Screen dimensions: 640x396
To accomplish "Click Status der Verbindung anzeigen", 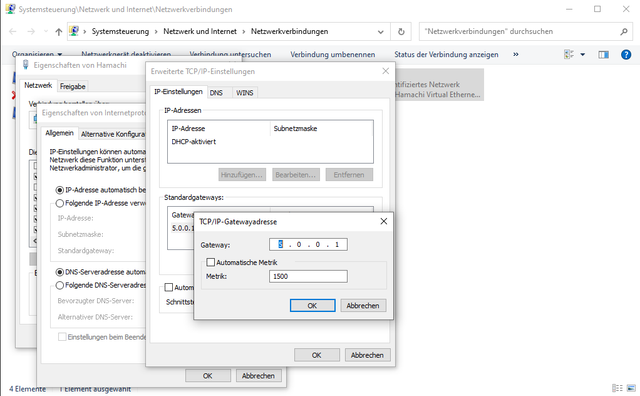I will (446, 54).
